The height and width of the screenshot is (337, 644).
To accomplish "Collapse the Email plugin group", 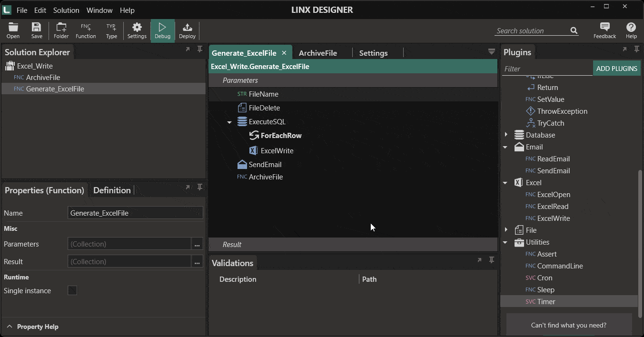I will click(505, 147).
